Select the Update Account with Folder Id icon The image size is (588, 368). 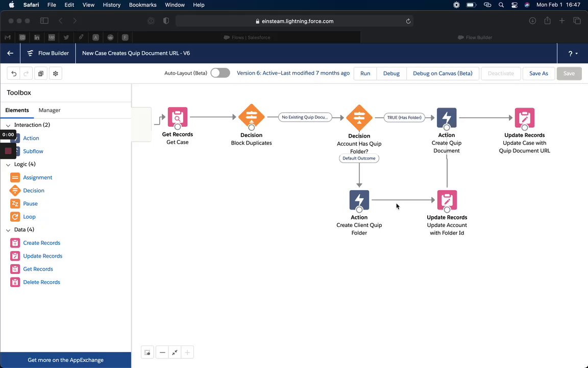click(x=447, y=200)
